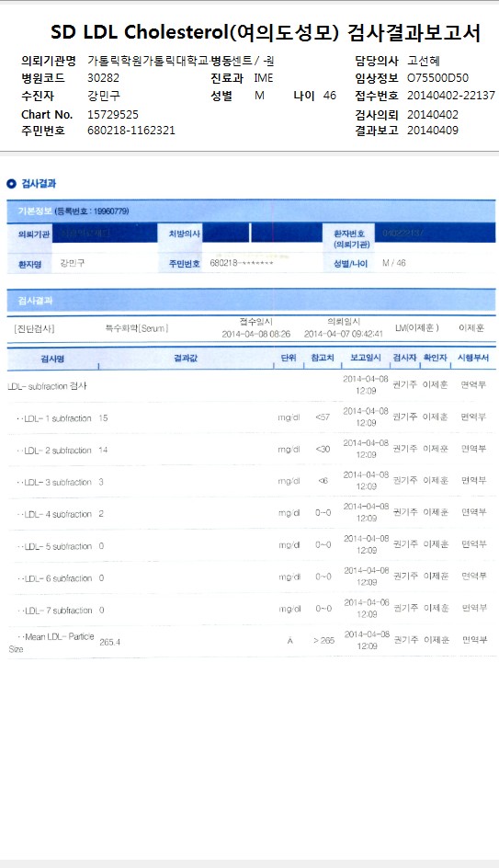Click the 환자명 value 강민구

click(x=73, y=264)
